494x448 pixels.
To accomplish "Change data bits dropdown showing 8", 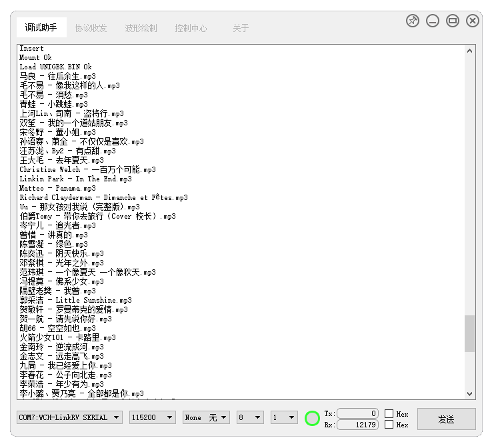I will 250,417.
